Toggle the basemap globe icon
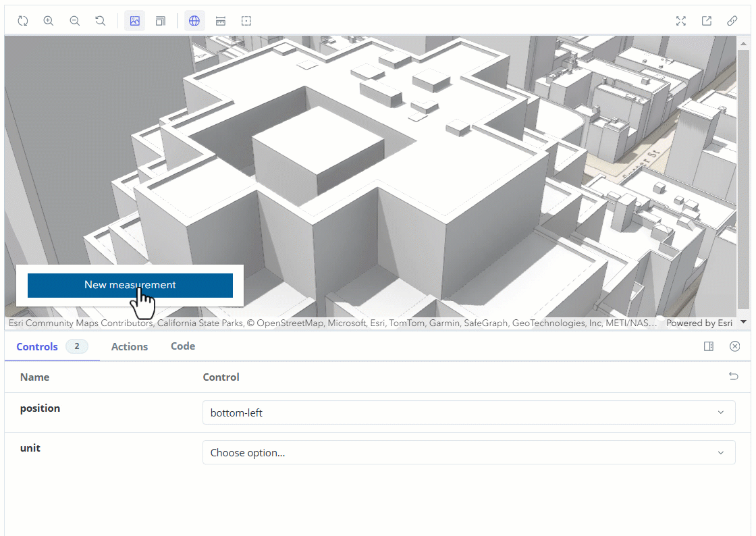 [x=194, y=21]
